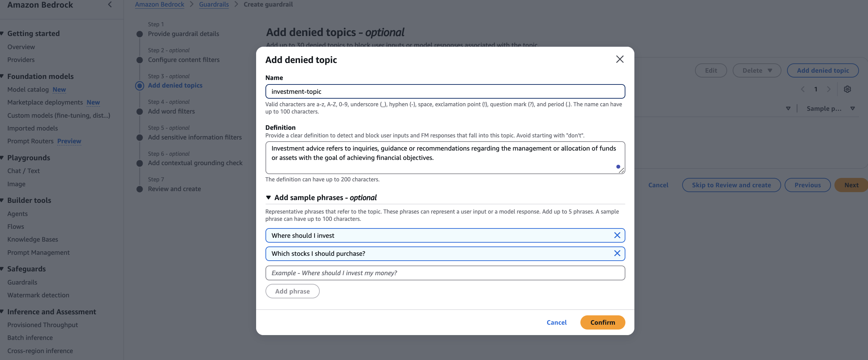Open Guardrails in Safeguards
The height and width of the screenshot is (360, 868).
click(x=22, y=282)
